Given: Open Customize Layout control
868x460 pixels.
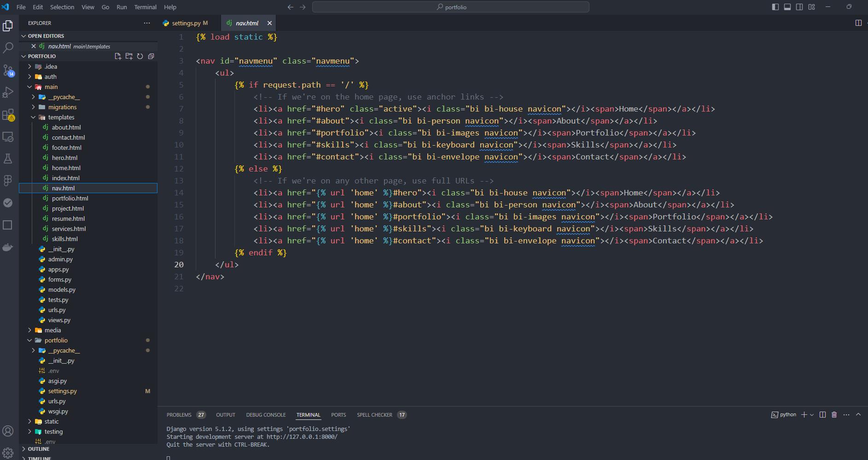Looking at the screenshot, I should pyautogui.click(x=811, y=7).
